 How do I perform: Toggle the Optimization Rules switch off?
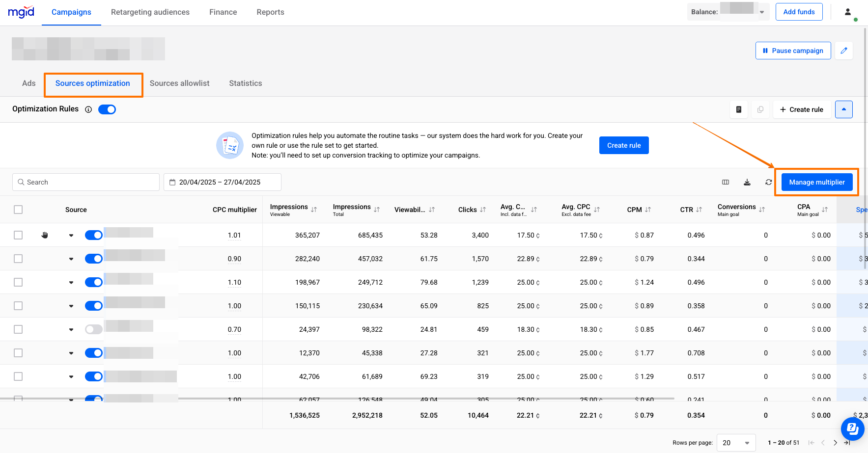point(107,109)
